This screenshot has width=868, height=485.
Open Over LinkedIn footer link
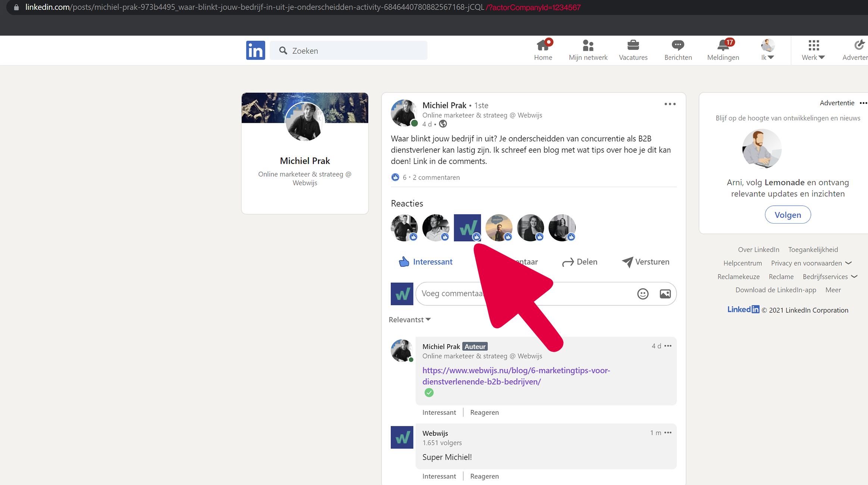[x=758, y=249]
